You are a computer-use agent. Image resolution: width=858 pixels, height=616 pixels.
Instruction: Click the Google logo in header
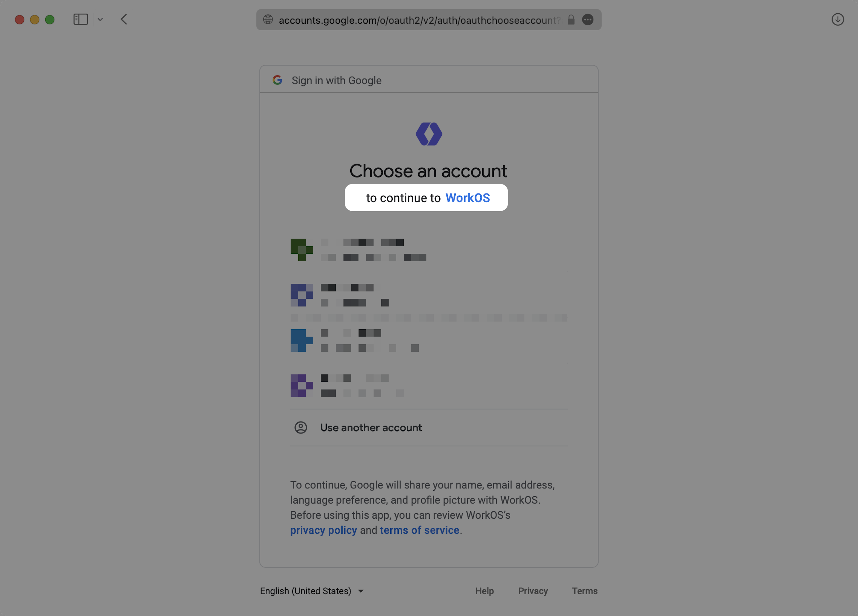[277, 80]
